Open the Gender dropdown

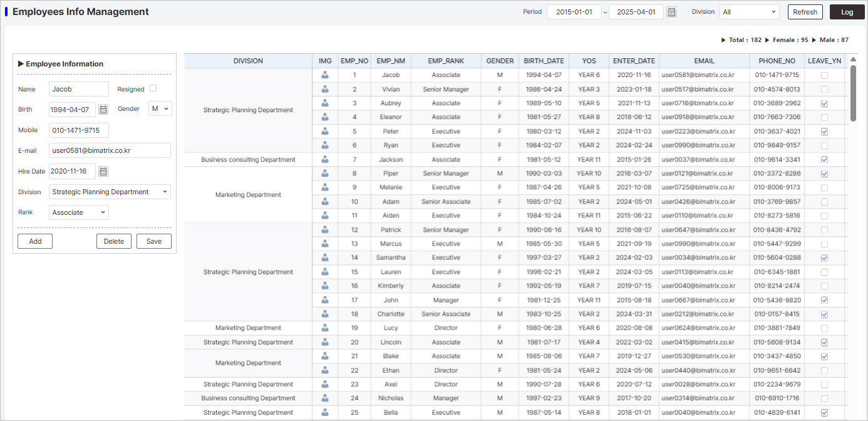[x=160, y=109]
